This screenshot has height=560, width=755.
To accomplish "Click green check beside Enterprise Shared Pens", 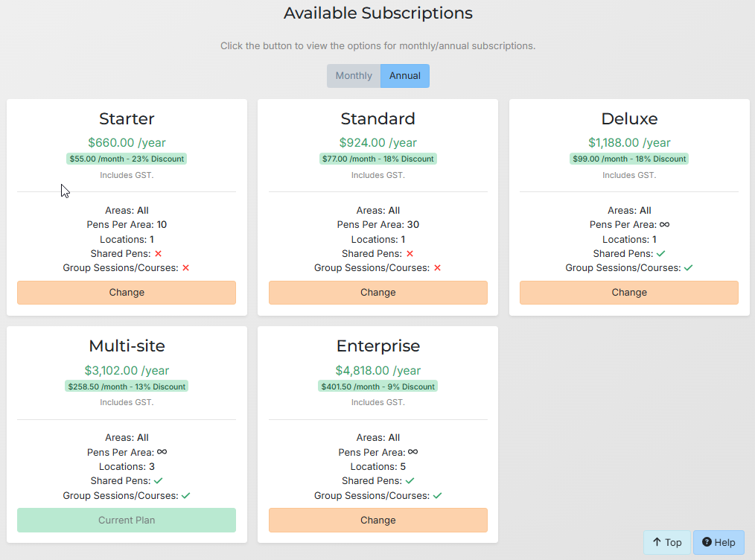I will 410,480.
